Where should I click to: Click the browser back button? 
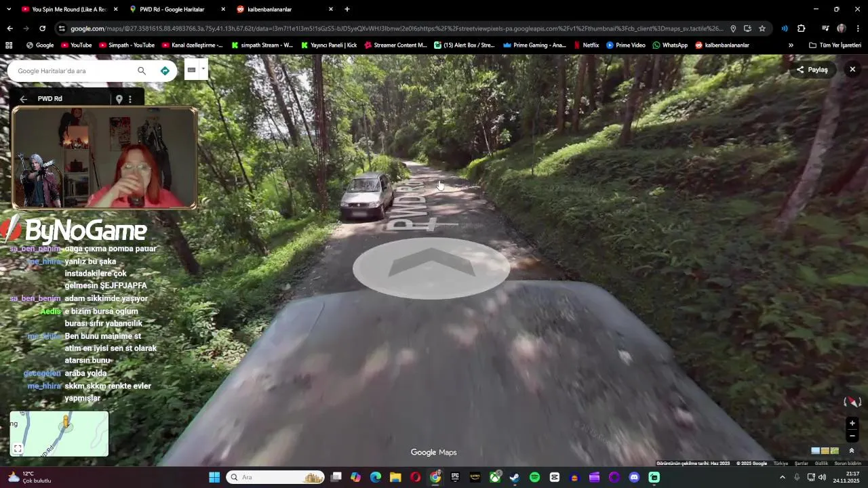pyautogui.click(x=9, y=28)
